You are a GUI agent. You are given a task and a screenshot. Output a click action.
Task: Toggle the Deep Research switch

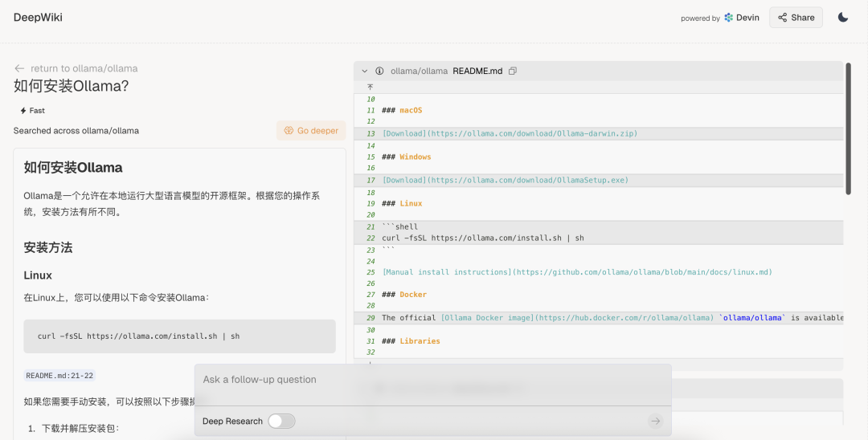click(282, 422)
